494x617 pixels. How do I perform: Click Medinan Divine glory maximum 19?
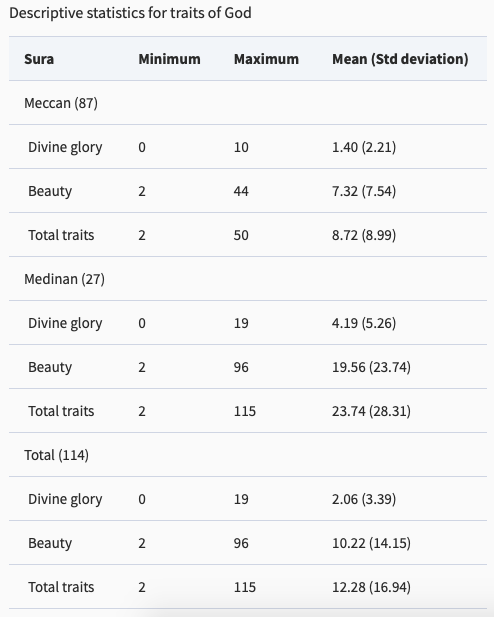[x=241, y=323]
